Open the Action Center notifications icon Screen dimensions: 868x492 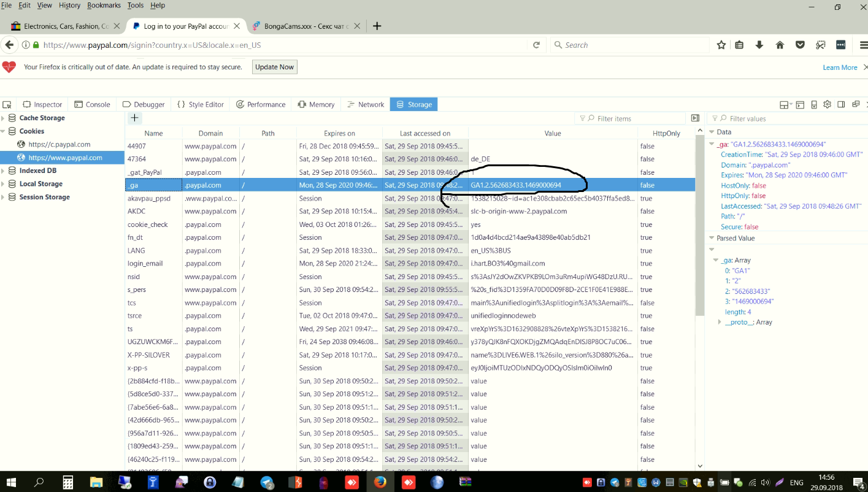click(859, 482)
